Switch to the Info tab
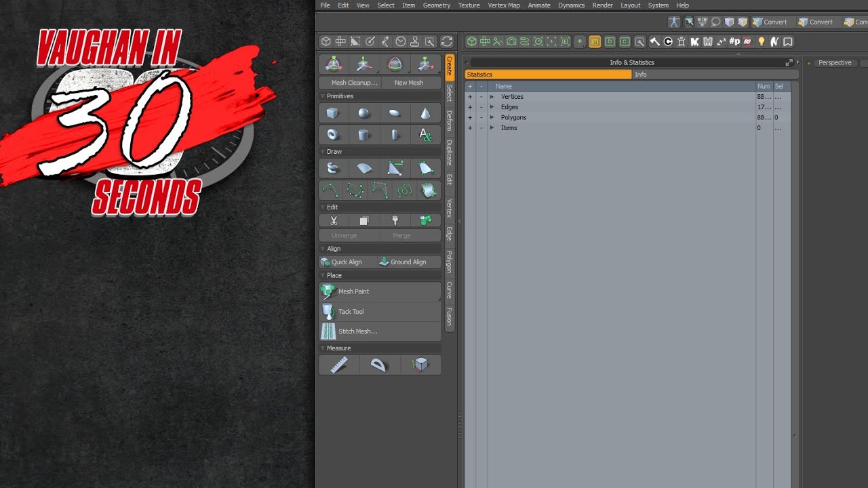This screenshot has width=868, height=488. (715, 75)
